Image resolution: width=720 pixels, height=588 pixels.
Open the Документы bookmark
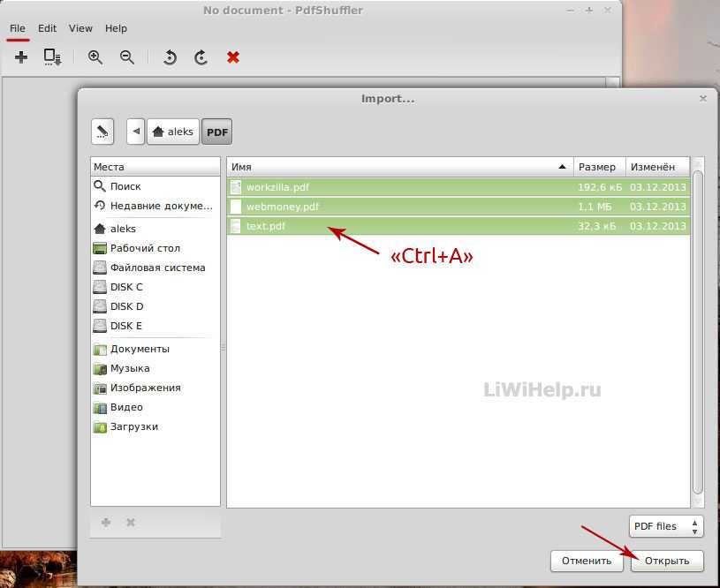(155, 349)
